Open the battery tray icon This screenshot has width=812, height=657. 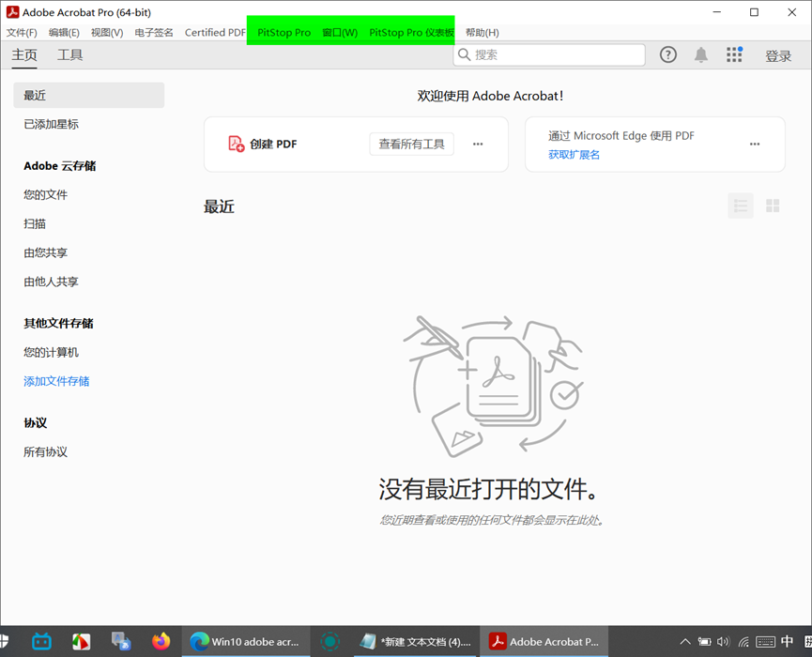pos(704,642)
